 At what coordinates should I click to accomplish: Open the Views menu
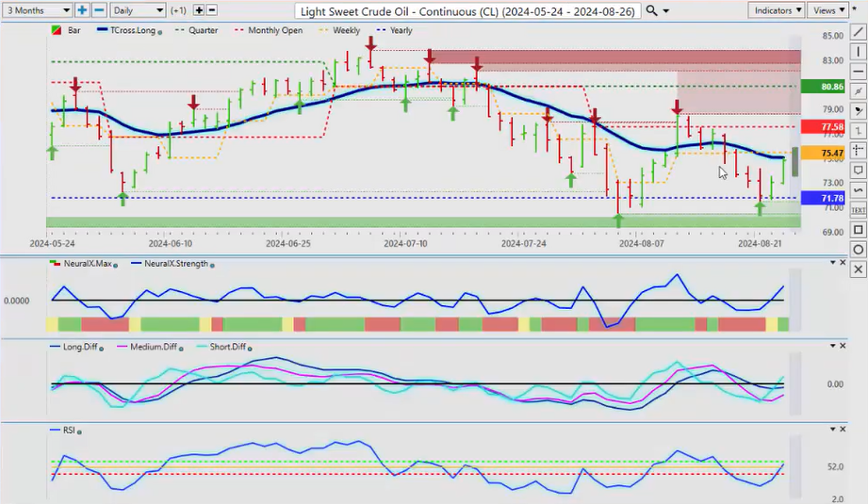(x=827, y=10)
